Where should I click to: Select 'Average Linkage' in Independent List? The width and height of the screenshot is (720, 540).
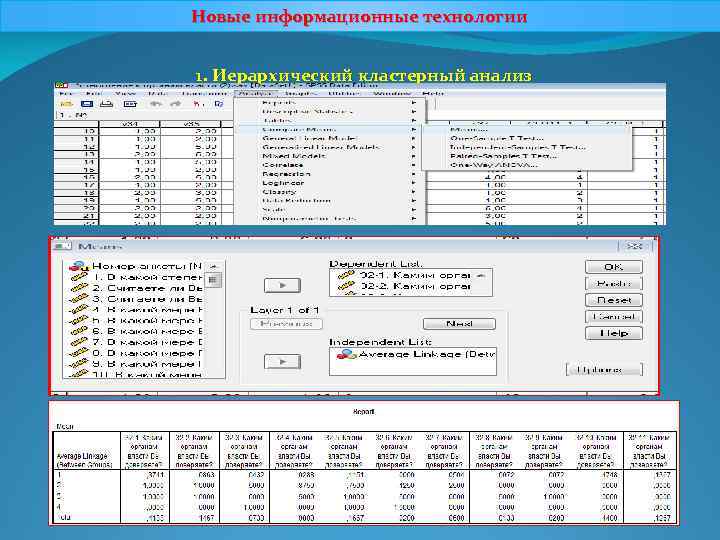(416, 354)
